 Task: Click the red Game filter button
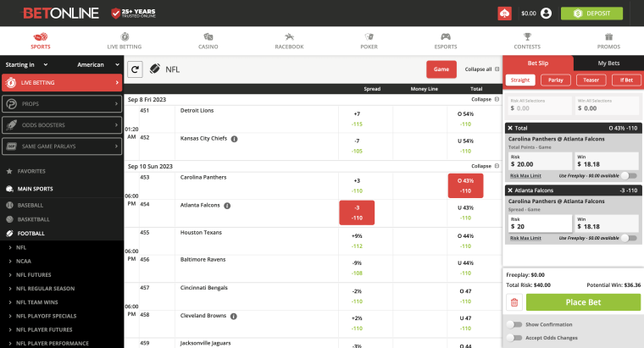pyautogui.click(x=441, y=69)
